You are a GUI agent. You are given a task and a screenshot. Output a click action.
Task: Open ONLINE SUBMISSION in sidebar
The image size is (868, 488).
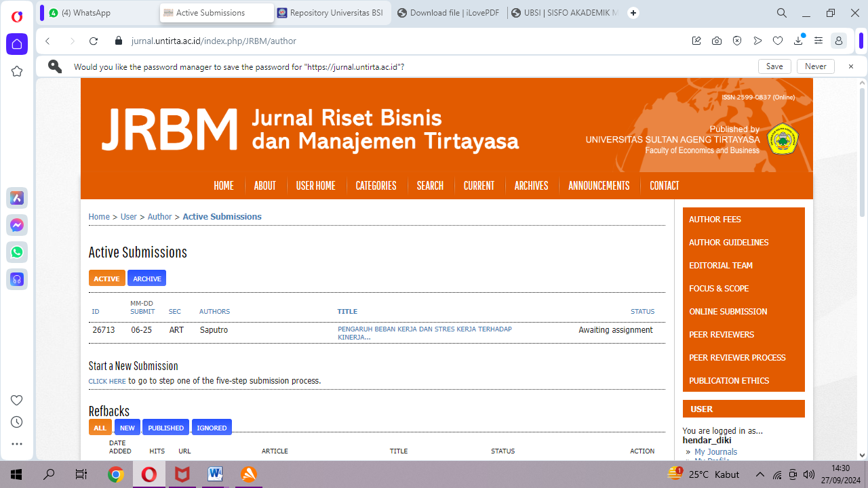(x=728, y=312)
